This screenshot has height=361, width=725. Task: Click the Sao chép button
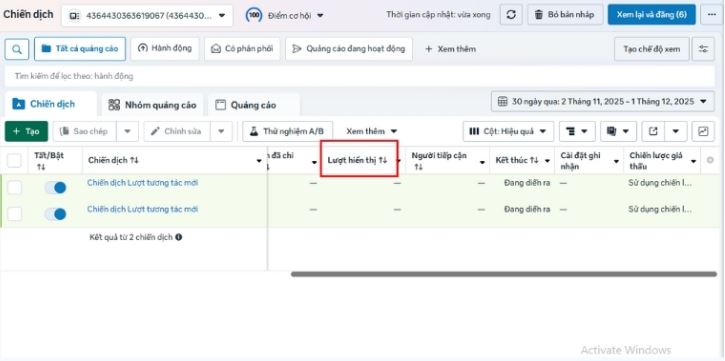85,131
